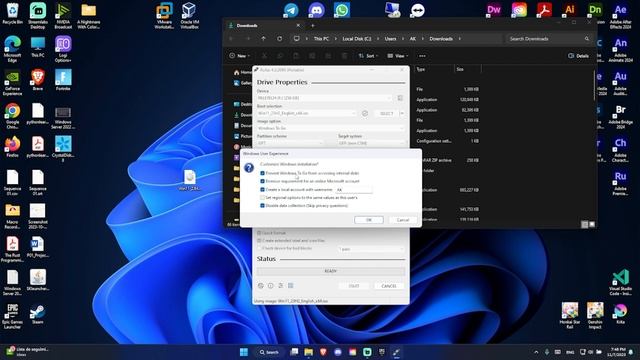This screenshot has height=360, width=640.
Task: Open Rufus Device dropdown
Action: 324,98
